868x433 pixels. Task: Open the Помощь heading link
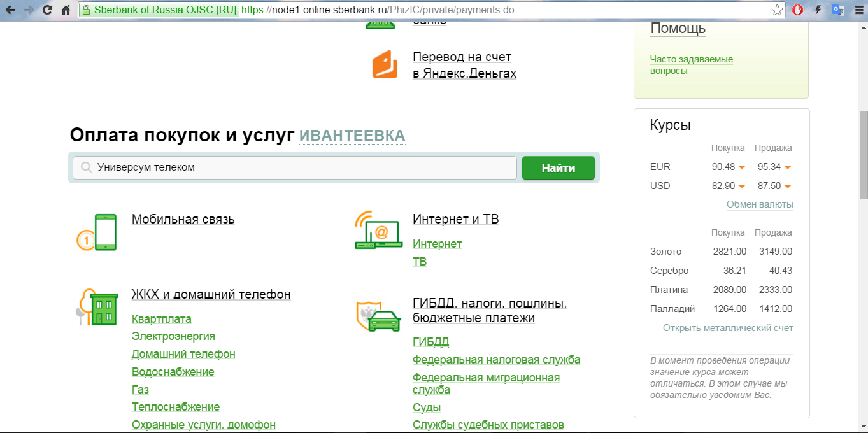tap(678, 29)
